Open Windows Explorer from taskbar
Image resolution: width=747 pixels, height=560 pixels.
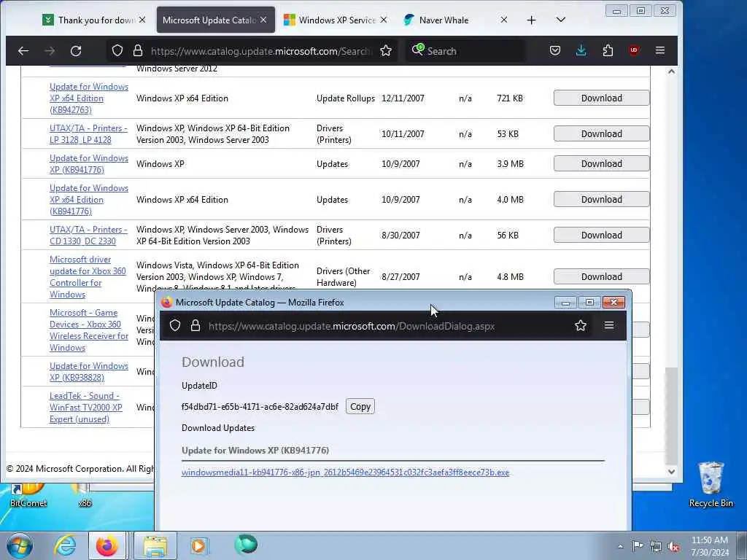pos(155,545)
